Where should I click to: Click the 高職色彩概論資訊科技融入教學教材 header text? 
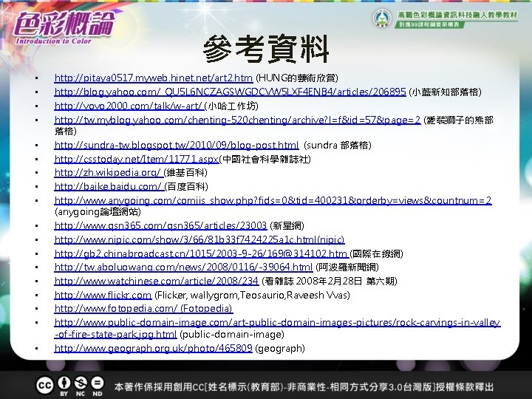(x=457, y=16)
